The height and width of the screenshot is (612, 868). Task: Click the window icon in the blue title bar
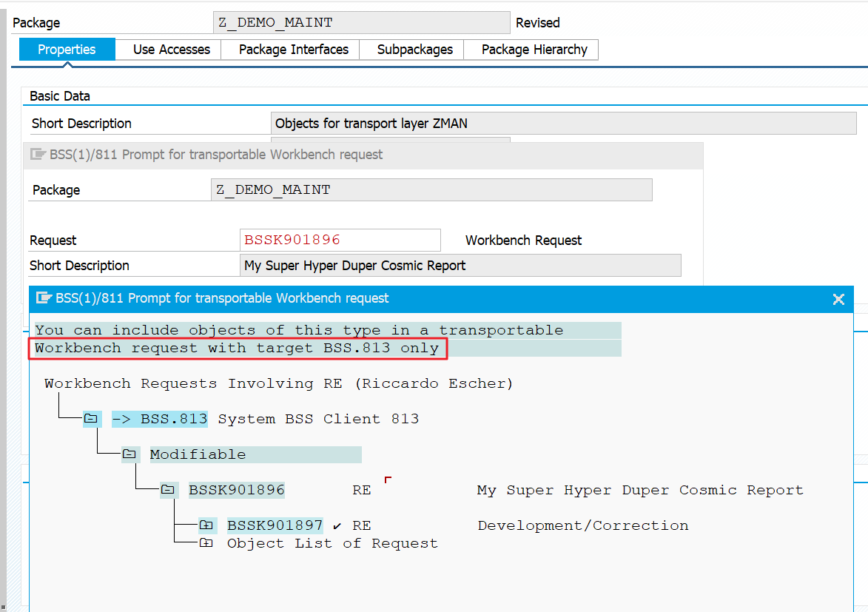pyautogui.click(x=44, y=298)
